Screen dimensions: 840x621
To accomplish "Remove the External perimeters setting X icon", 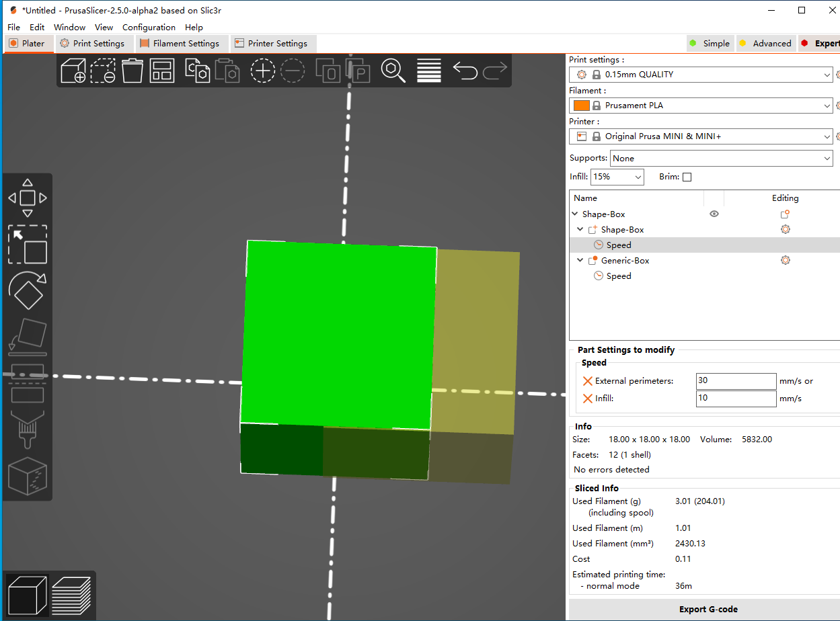I will click(x=588, y=381).
